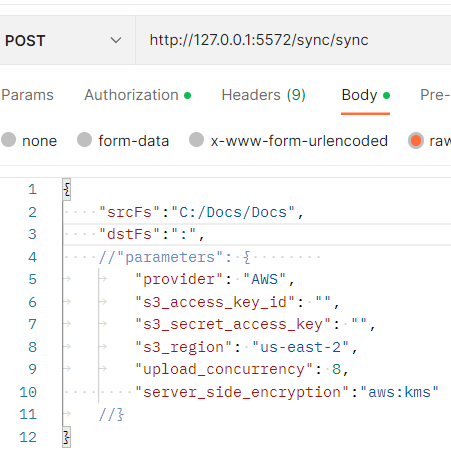The height and width of the screenshot is (463, 451).
Task: Open the Pre-request tab
Action: point(435,95)
